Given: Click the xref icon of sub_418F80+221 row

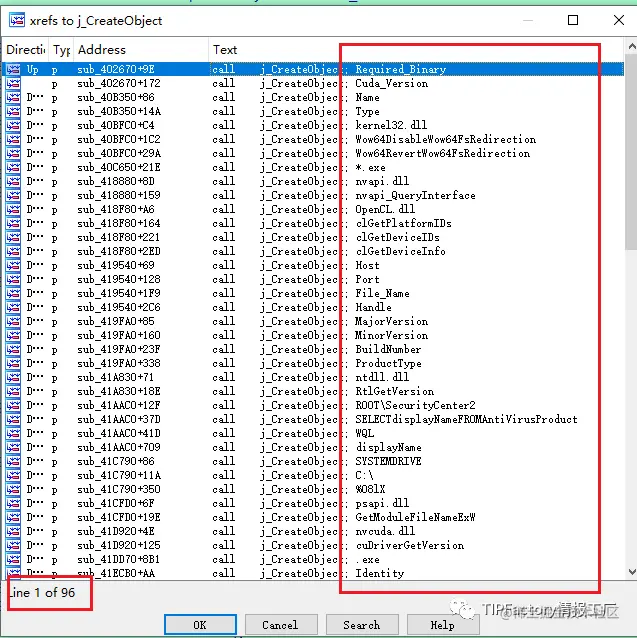Looking at the screenshot, I should coord(13,237).
